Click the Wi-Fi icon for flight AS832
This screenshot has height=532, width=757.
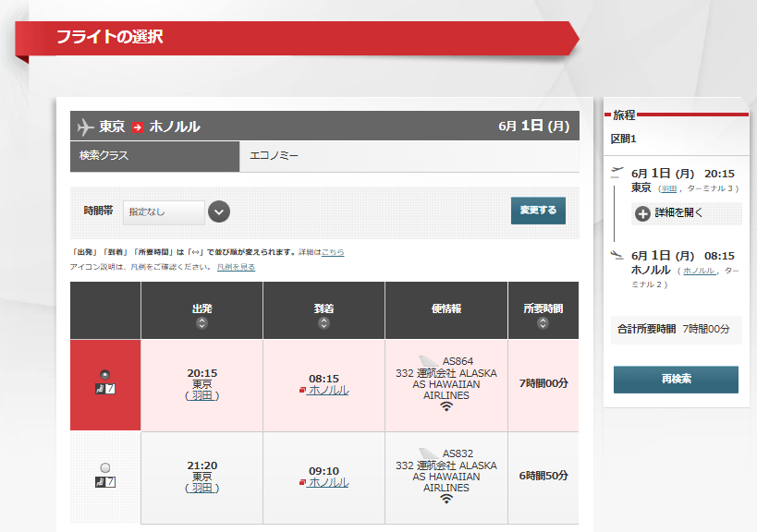446,499
